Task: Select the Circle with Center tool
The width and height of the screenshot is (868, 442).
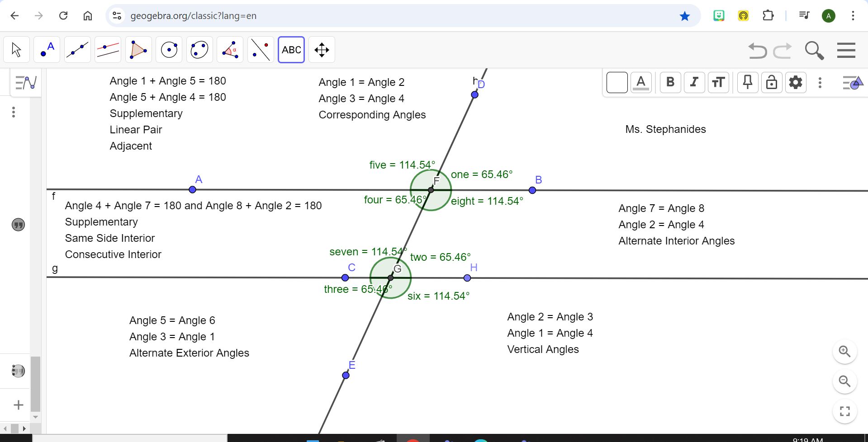Action: tap(169, 50)
